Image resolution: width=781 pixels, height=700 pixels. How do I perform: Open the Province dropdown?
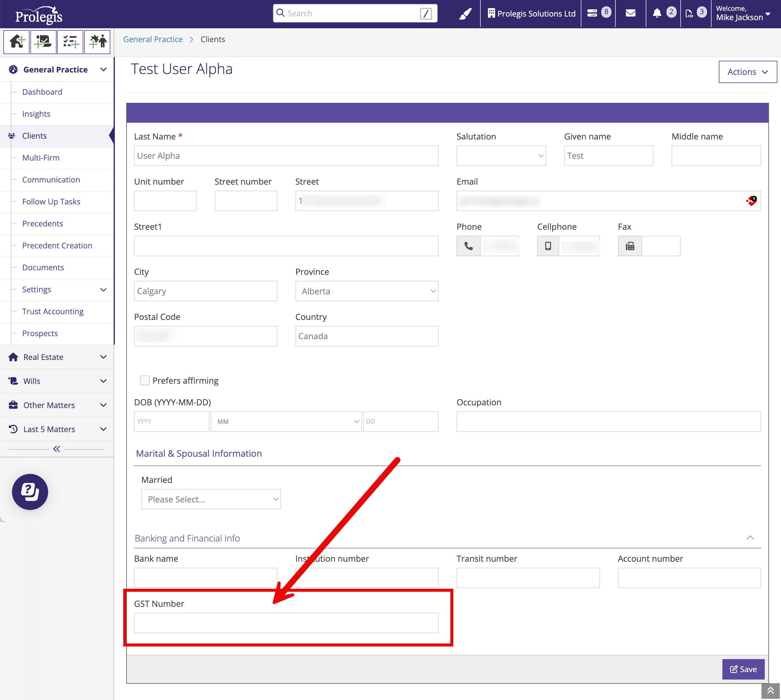point(366,291)
